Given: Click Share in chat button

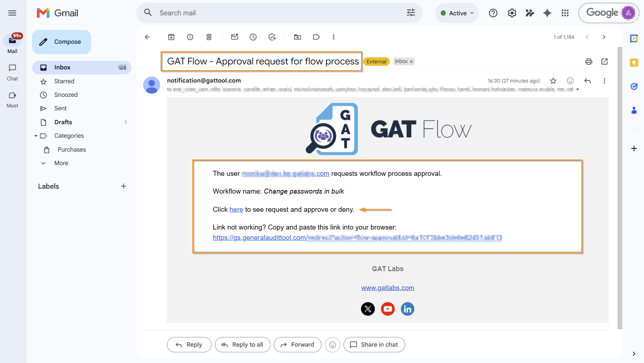Looking at the screenshot, I should [x=374, y=344].
